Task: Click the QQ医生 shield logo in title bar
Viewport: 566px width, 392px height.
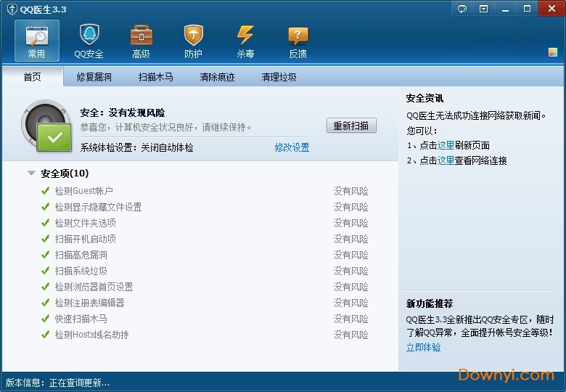Action: tap(12, 9)
